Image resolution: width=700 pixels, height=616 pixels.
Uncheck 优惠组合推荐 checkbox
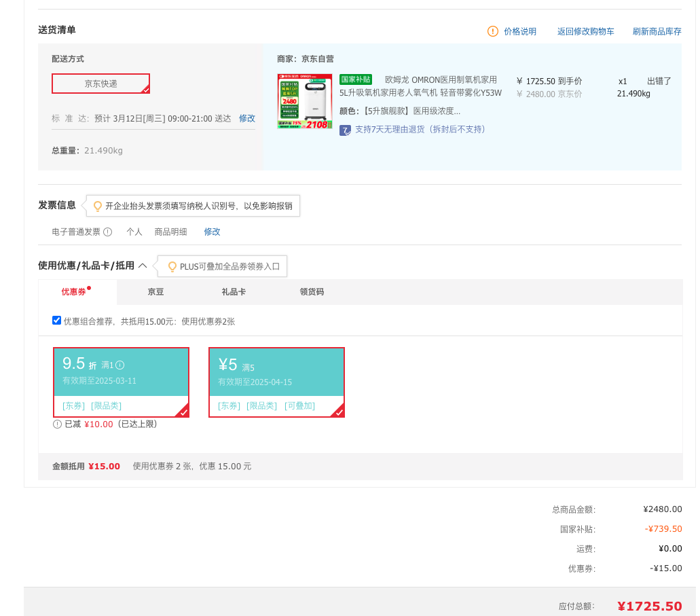pyautogui.click(x=57, y=321)
